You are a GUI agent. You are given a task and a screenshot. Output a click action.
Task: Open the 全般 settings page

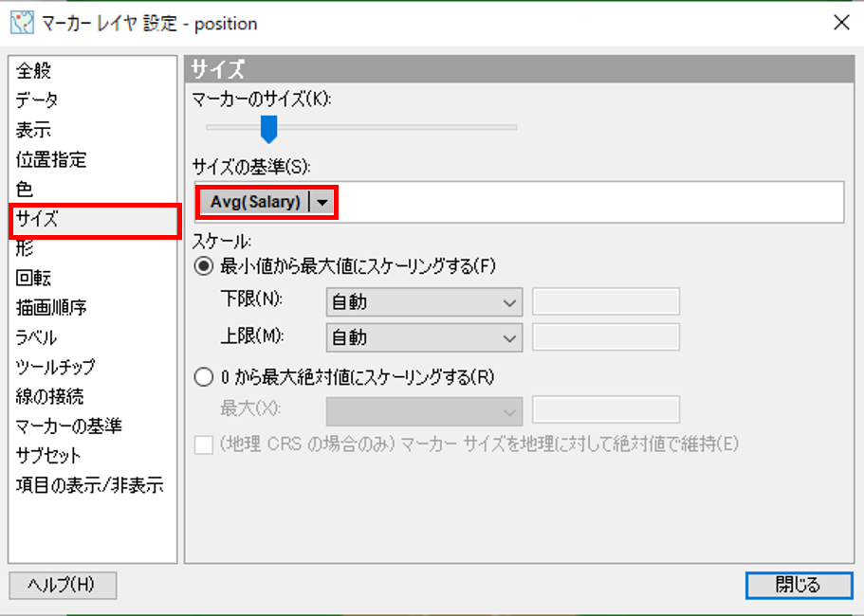pos(33,70)
